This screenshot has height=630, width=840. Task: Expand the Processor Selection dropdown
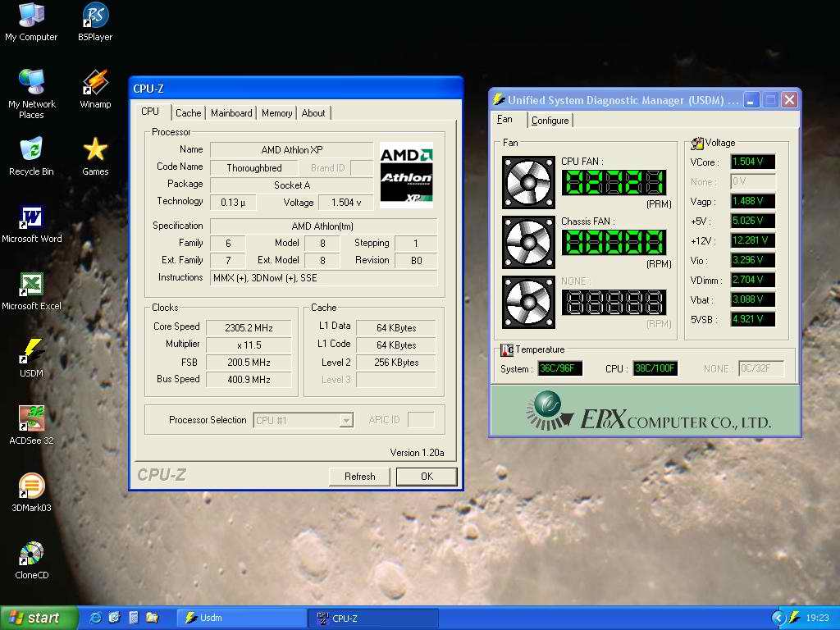346,420
